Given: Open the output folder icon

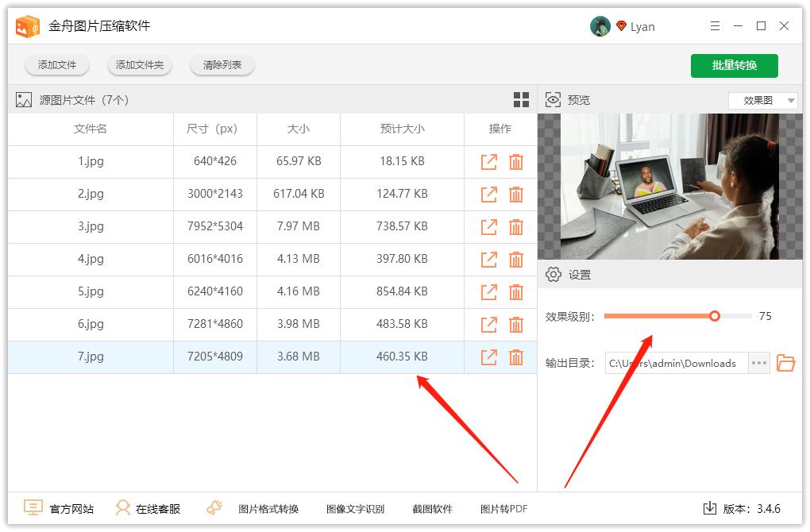Looking at the screenshot, I should pos(785,363).
